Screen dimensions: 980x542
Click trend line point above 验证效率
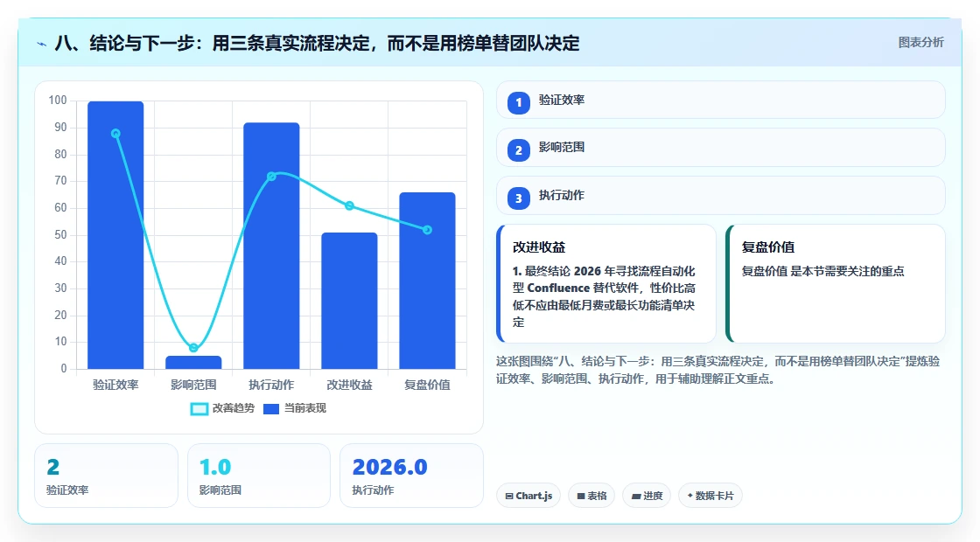pos(115,134)
